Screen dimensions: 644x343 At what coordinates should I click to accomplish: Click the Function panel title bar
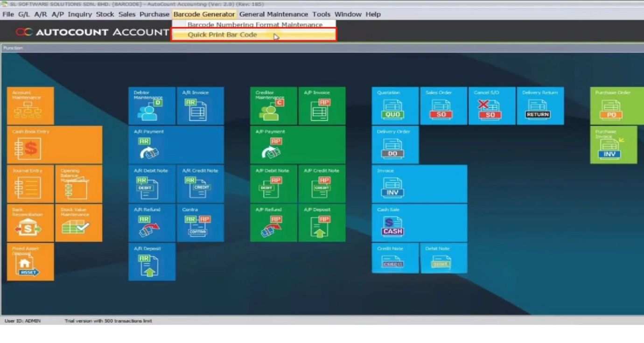point(322,48)
